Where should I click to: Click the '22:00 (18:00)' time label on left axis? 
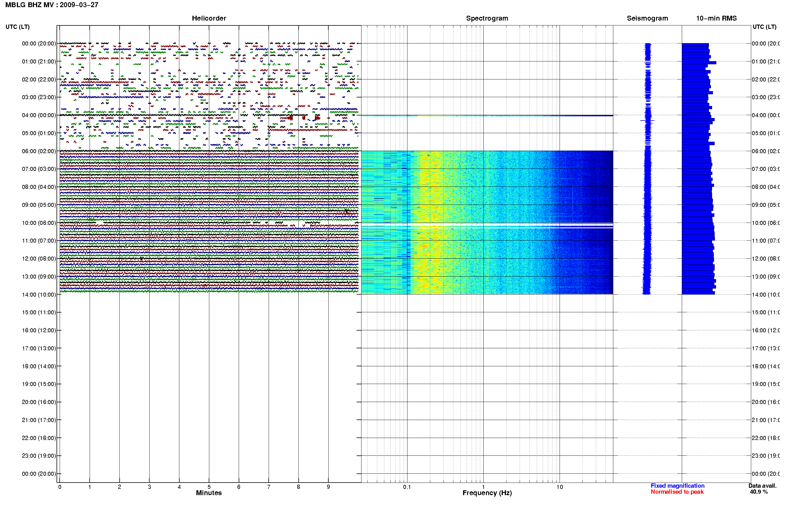pyautogui.click(x=39, y=438)
